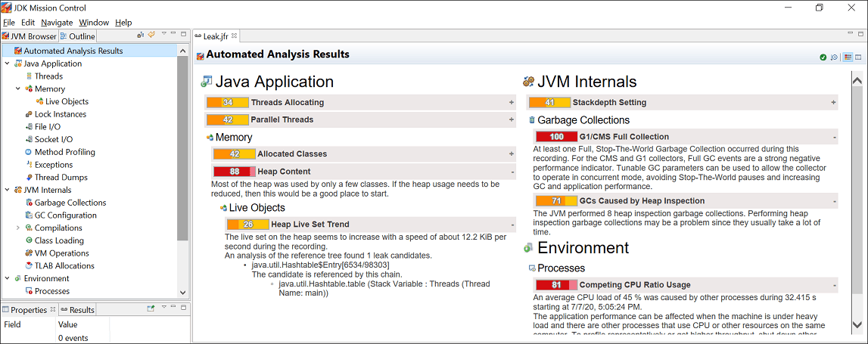
Task: Open Thread Dumps page in outline
Action: (61, 177)
